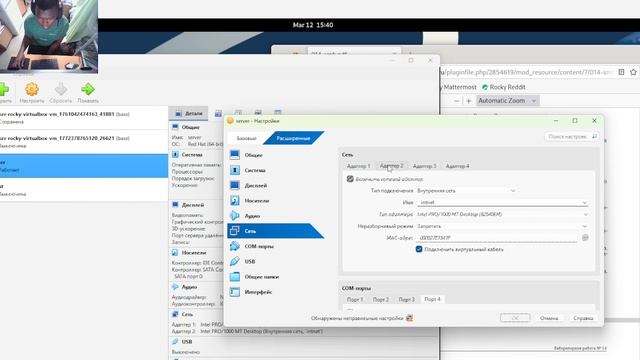This screenshot has width=640, height=360.
Task: Select Адаптер 2 tab
Action: point(391,166)
